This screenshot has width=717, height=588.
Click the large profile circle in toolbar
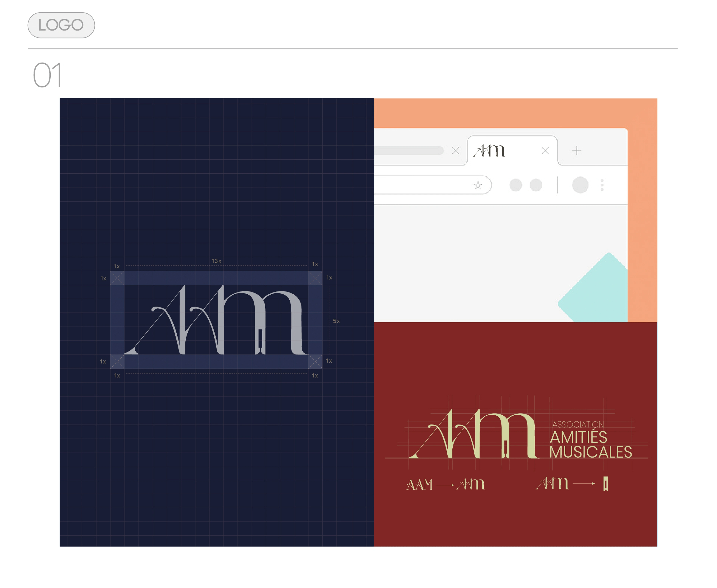[x=580, y=185]
